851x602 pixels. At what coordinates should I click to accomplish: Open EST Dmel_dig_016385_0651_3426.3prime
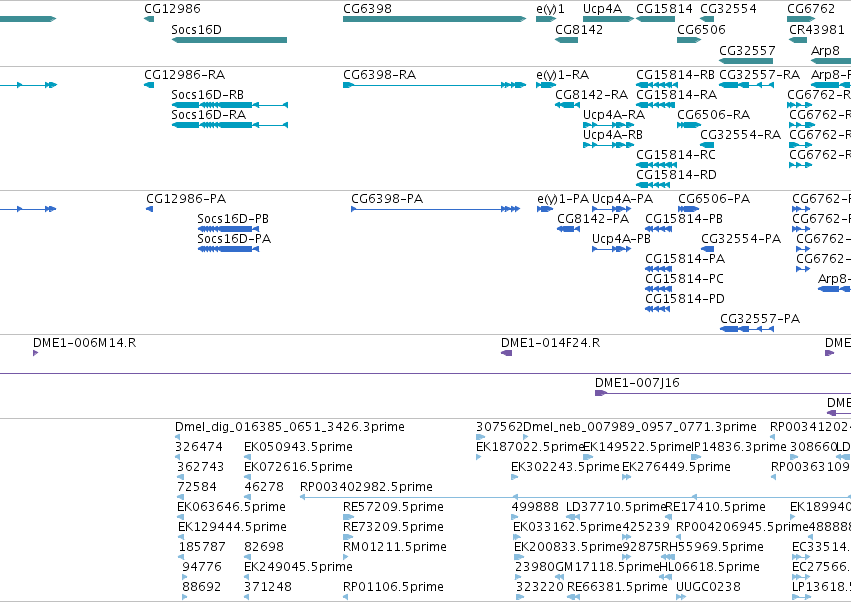click(x=177, y=437)
